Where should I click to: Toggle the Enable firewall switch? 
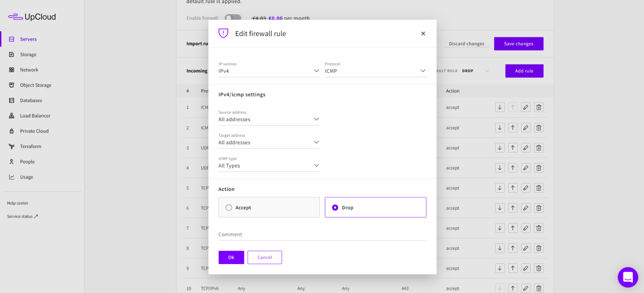[x=233, y=18]
